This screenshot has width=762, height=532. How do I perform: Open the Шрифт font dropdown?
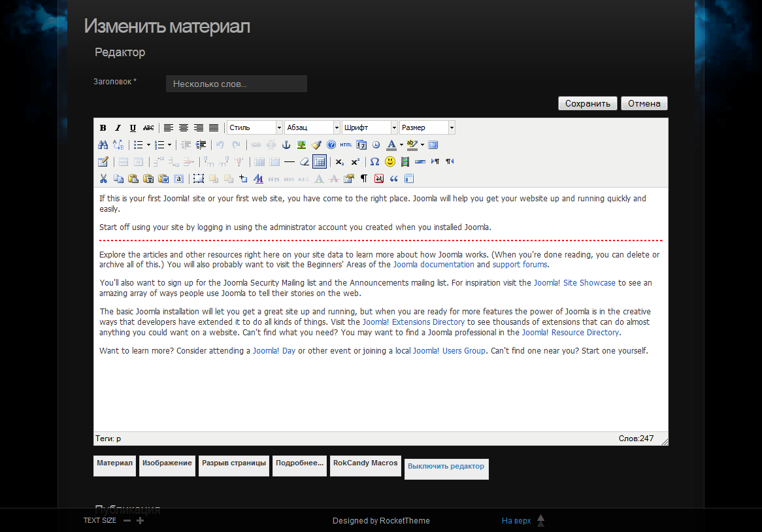(x=369, y=127)
